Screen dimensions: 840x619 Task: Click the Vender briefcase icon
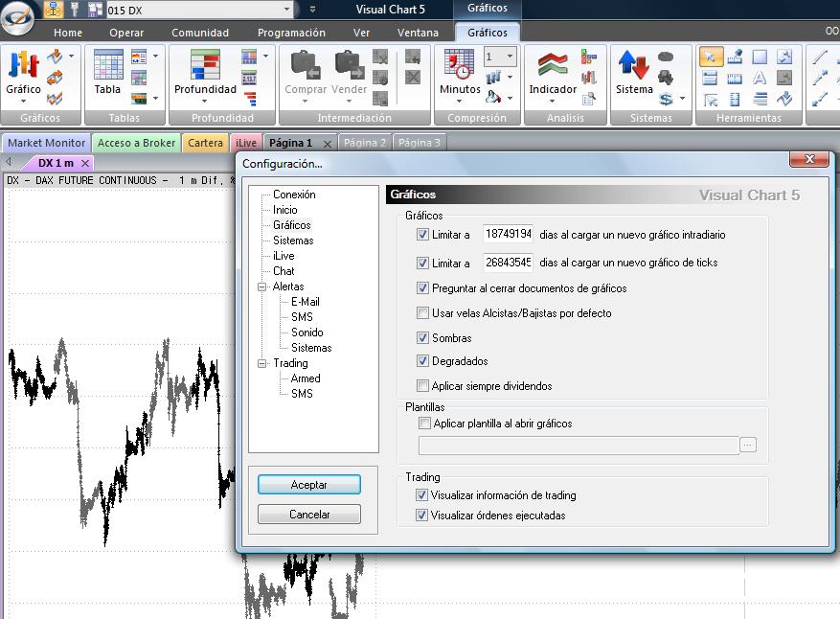[x=349, y=66]
